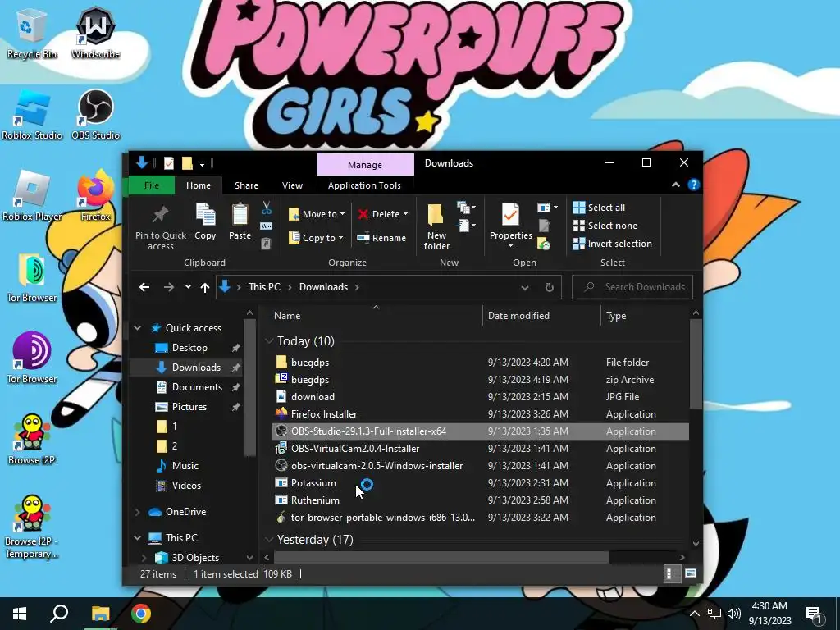Go back with the left arrow
Viewport: 840px width, 630px height.
pyautogui.click(x=144, y=287)
